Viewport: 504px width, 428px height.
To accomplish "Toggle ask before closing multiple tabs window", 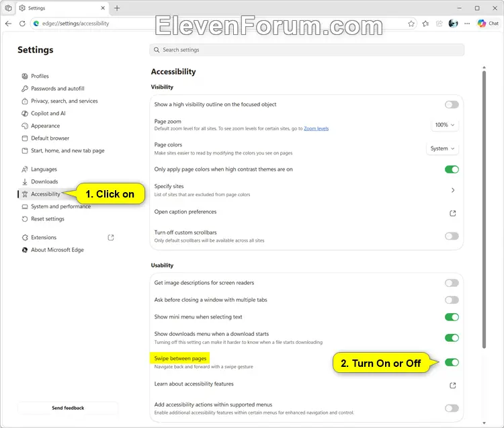I will [452, 300].
